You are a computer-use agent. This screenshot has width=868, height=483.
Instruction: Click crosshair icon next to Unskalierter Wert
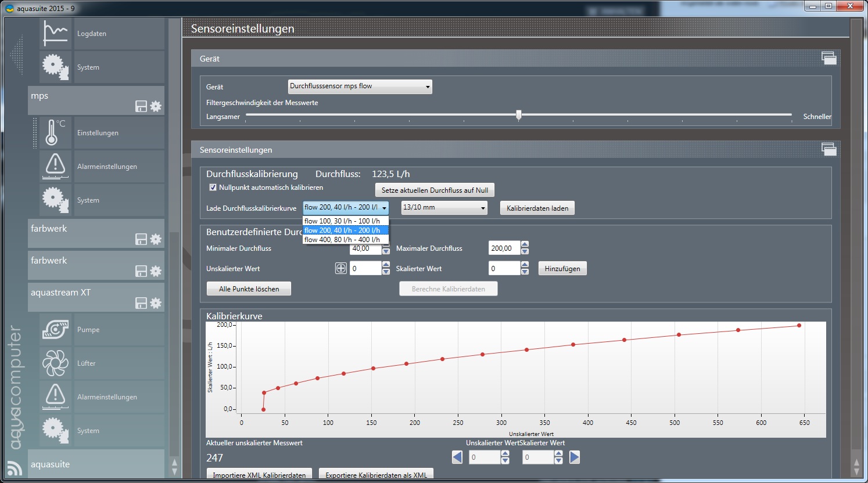341,268
